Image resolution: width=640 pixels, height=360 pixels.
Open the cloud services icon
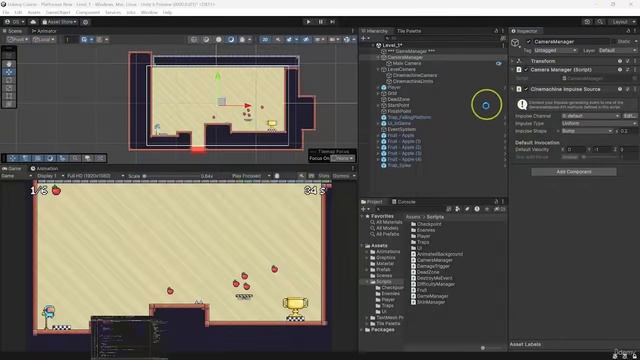point(33,22)
